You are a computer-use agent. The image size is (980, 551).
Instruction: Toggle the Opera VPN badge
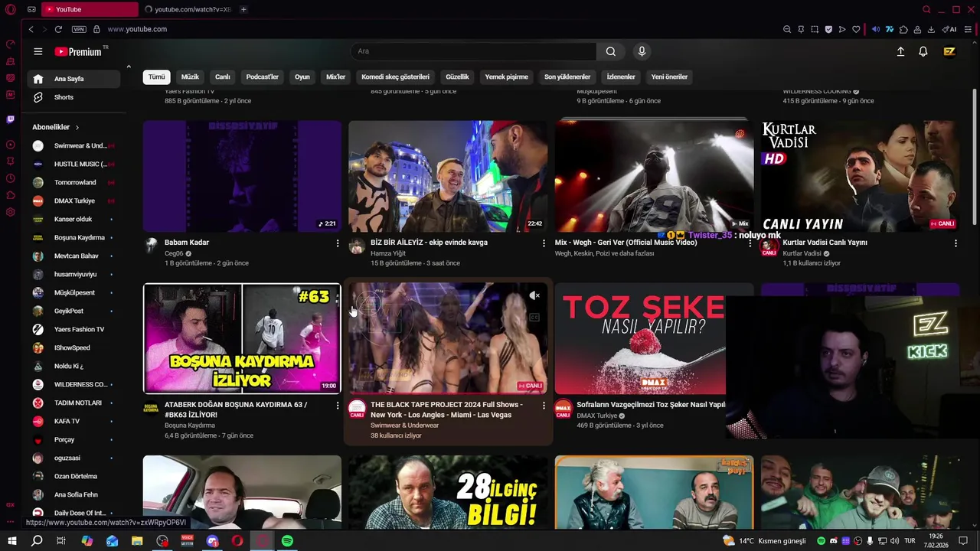[x=79, y=29]
